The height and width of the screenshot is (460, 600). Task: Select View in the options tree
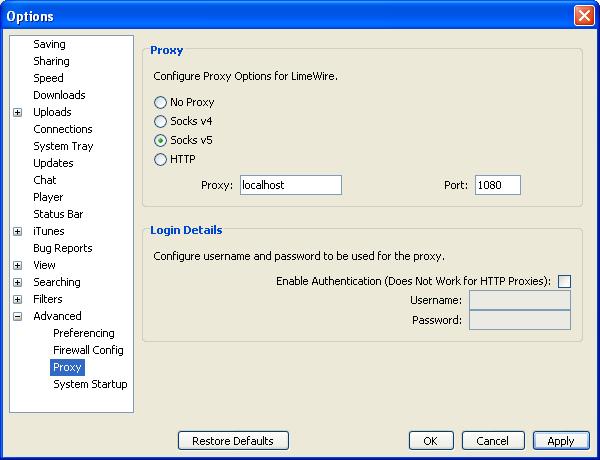click(44, 265)
